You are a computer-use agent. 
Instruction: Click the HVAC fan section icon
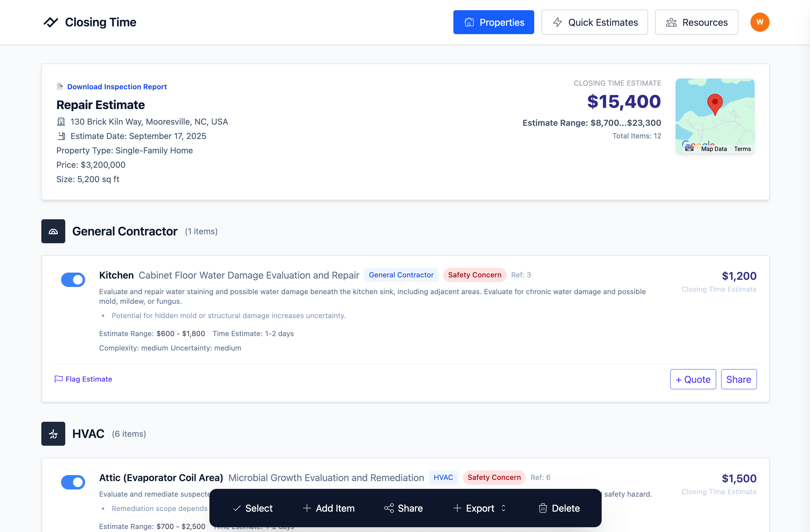[53, 434]
